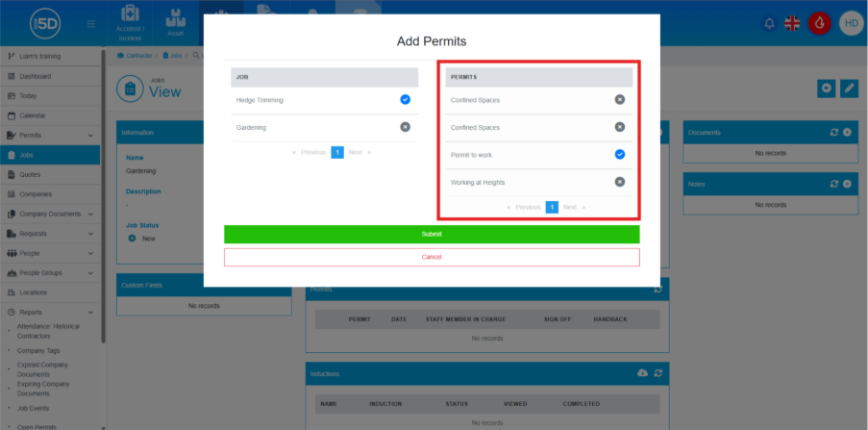Deselect the Hedge Trimming job

[x=405, y=99]
